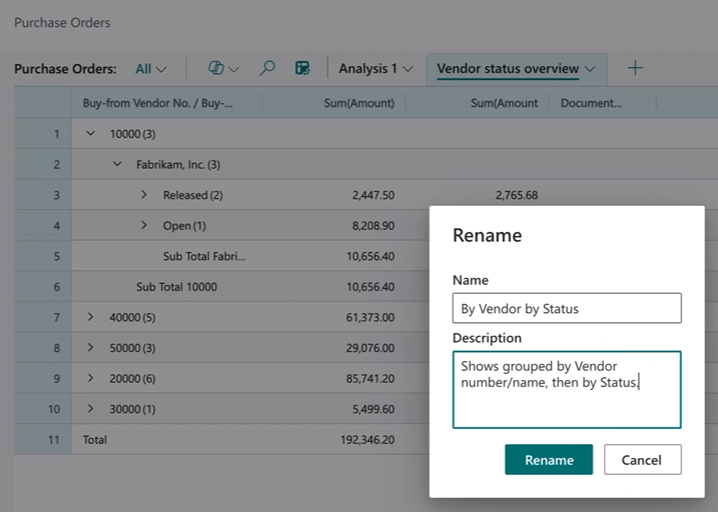Switch to the Analysis 1 tab
This screenshot has width=718, height=512.
coord(368,69)
